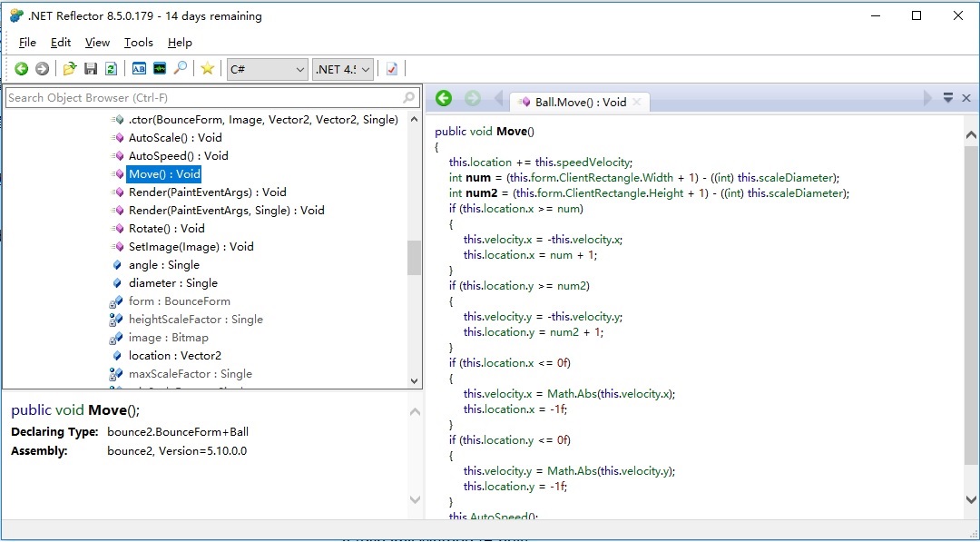Click the Refresh assemblies icon
The image size is (980, 542).
tap(111, 69)
